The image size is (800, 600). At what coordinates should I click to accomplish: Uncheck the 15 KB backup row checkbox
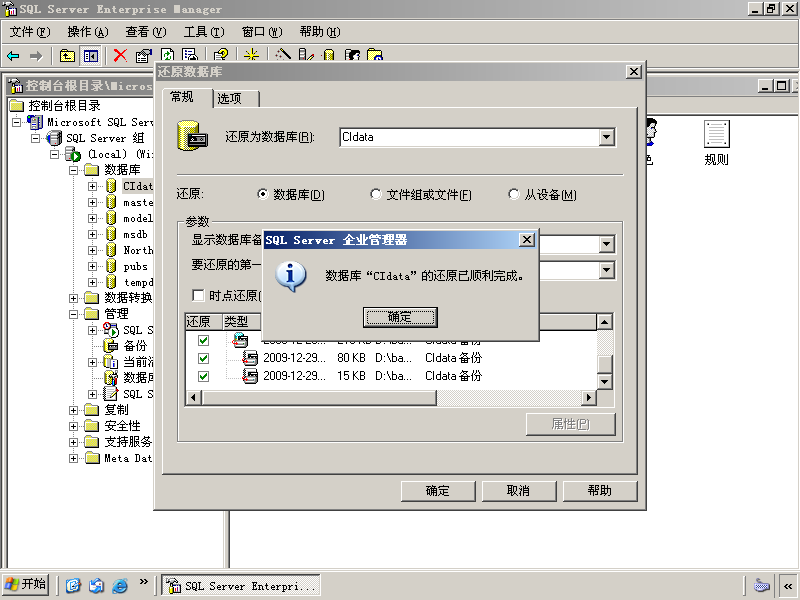[x=203, y=377]
